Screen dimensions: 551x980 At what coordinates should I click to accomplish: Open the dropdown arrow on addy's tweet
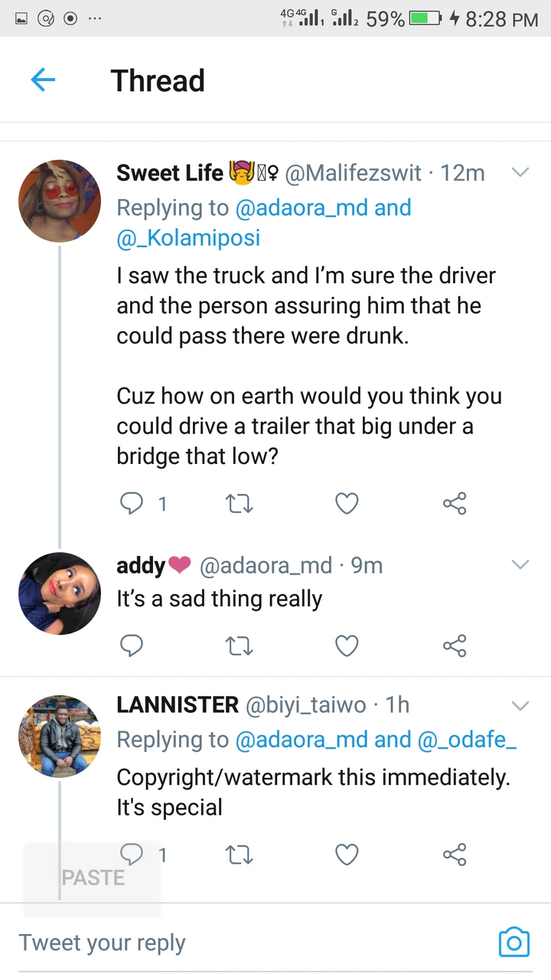click(x=520, y=565)
